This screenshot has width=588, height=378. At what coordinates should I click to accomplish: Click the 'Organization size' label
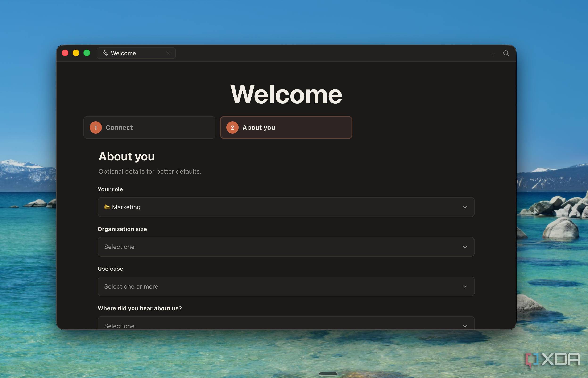(x=122, y=229)
